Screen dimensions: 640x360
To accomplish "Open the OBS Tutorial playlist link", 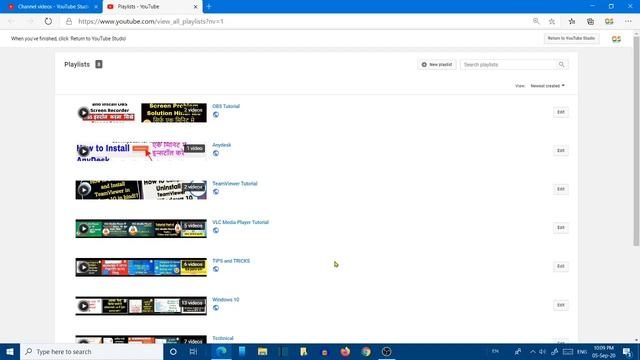I will tap(226, 106).
